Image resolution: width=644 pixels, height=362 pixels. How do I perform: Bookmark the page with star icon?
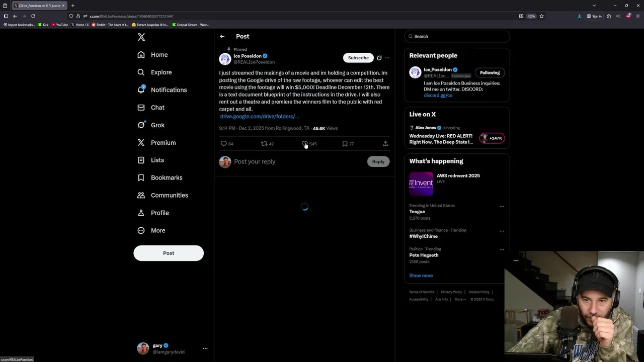(541, 16)
